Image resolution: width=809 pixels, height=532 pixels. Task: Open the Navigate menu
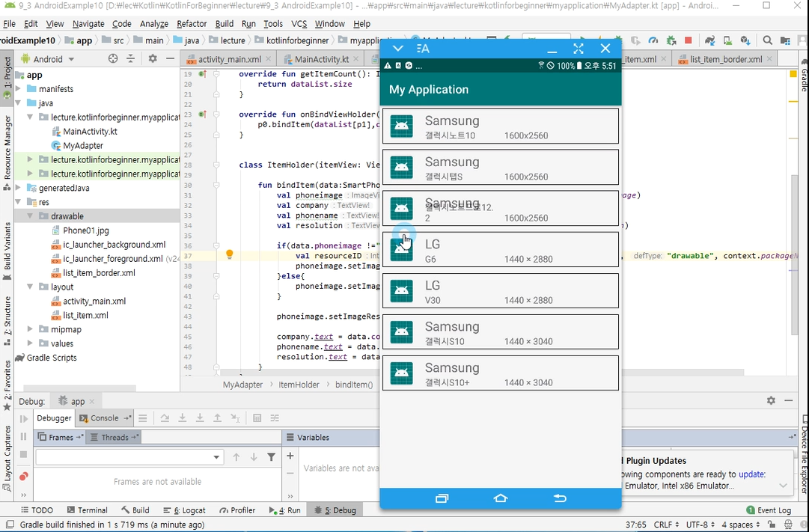coord(88,24)
